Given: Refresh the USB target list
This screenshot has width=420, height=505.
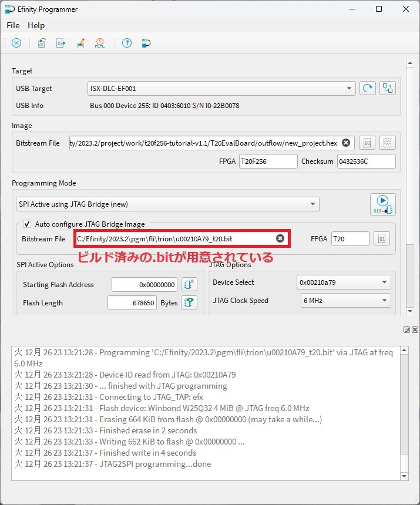Looking at the screenshot, I should [368, 88].
